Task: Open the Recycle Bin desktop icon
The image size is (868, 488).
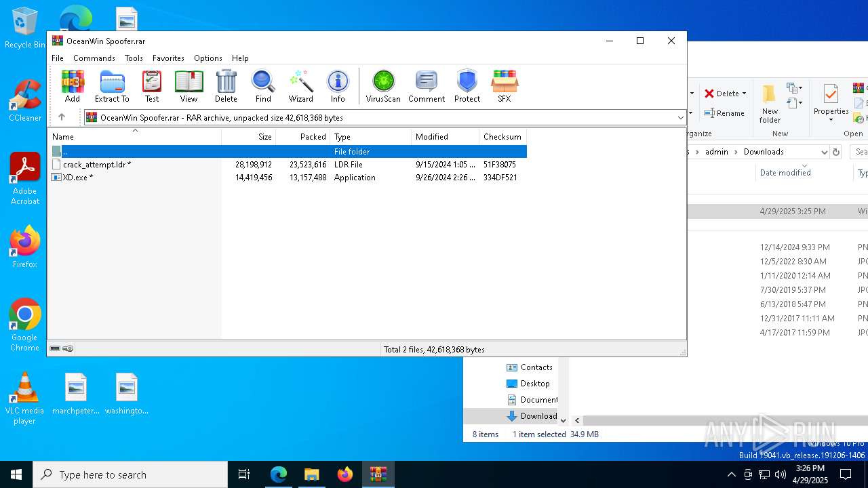Action: click(x=25, y=28)
